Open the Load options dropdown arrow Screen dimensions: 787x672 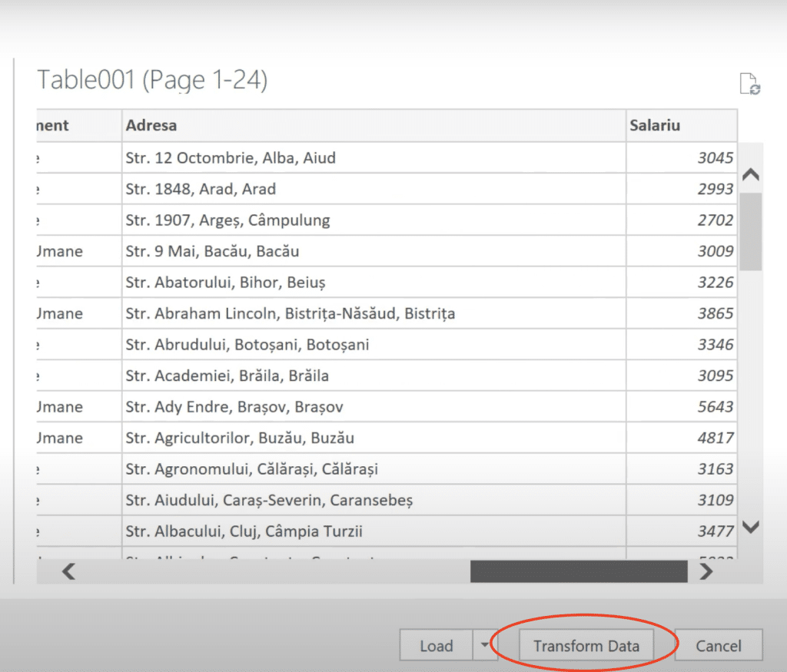point(486,645)
